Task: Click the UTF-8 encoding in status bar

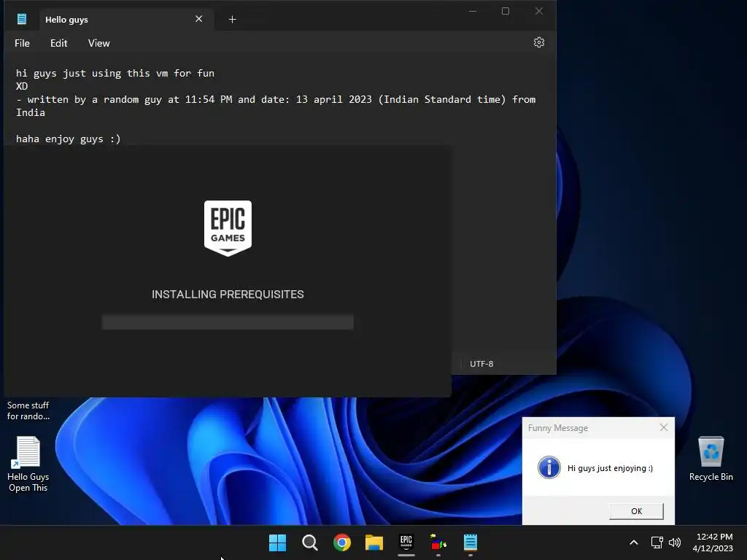Action: [x=481, y=364]
